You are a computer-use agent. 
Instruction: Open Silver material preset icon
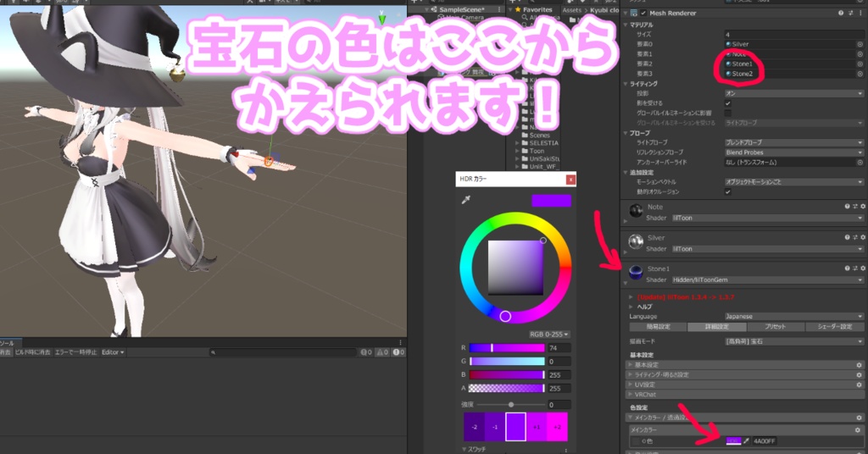click(854, 237)
